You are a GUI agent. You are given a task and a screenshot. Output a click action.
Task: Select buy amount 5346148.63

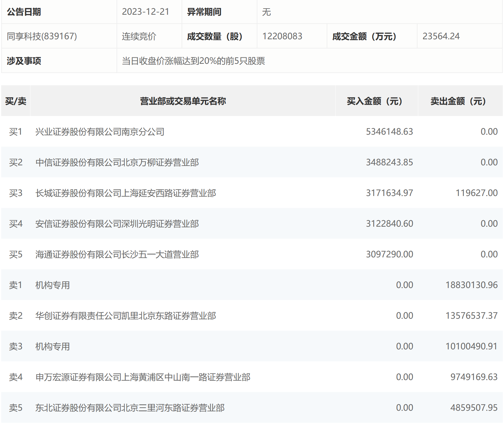coord(390,132)
